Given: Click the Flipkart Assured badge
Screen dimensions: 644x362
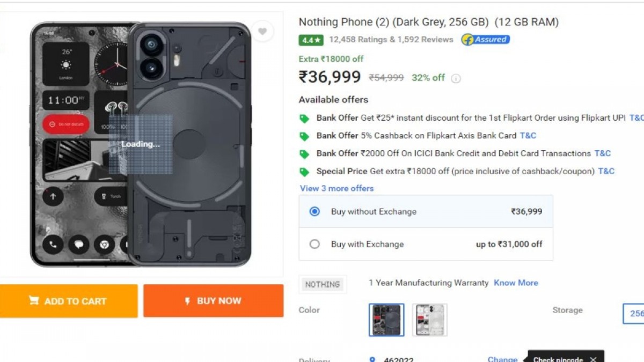Looking at the screenshot, I should (485, 40).
